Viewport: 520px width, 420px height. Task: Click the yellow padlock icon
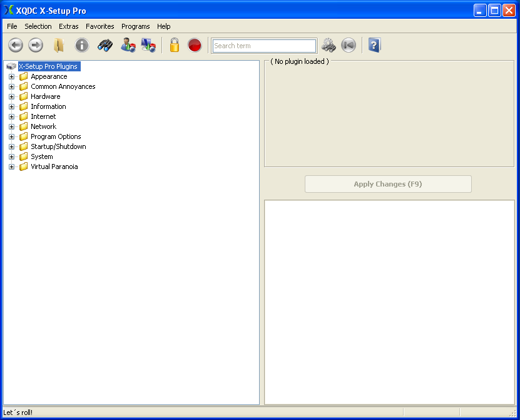pos(175,45)
